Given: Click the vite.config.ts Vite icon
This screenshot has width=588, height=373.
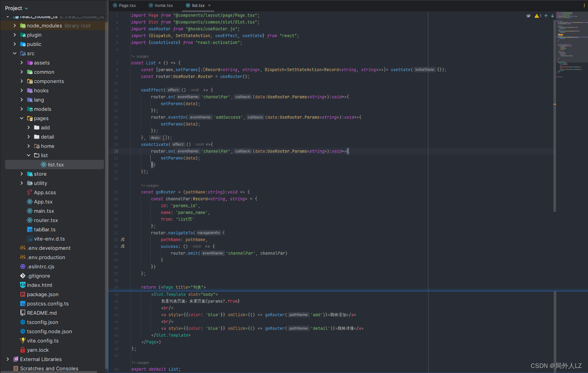Looking at the screenshot, I should [x=23, y=341].
